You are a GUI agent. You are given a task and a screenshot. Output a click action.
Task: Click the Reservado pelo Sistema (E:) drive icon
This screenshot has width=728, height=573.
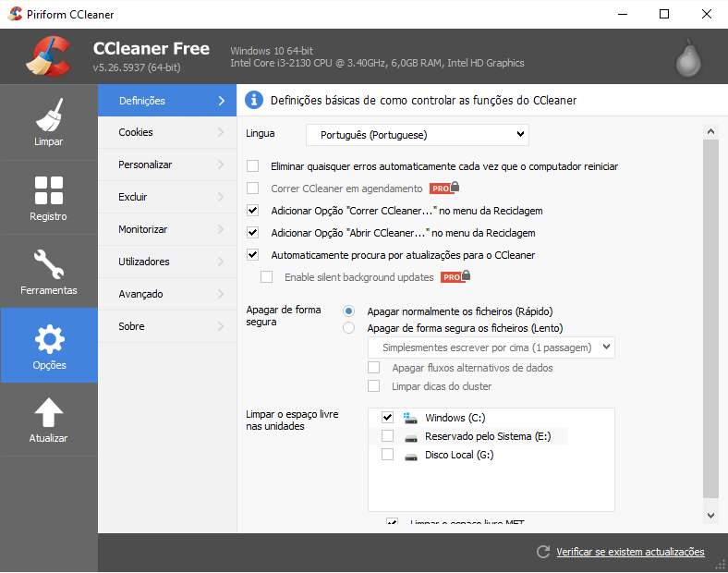(411, 437)
